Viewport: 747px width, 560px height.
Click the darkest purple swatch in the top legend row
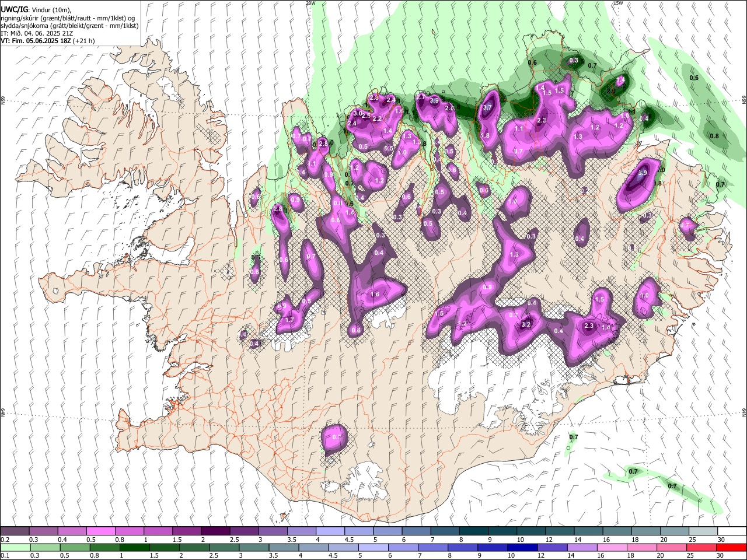click(x=215, y=531)
